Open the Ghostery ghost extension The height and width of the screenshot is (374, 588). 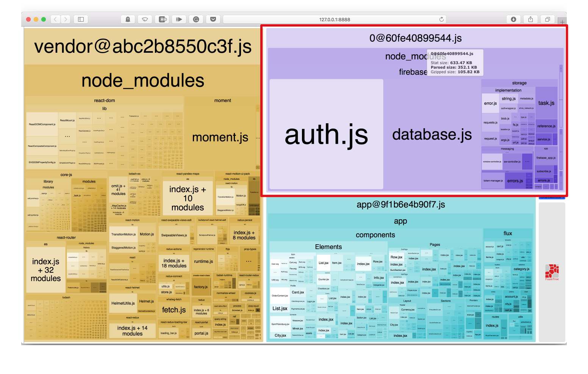128,19
